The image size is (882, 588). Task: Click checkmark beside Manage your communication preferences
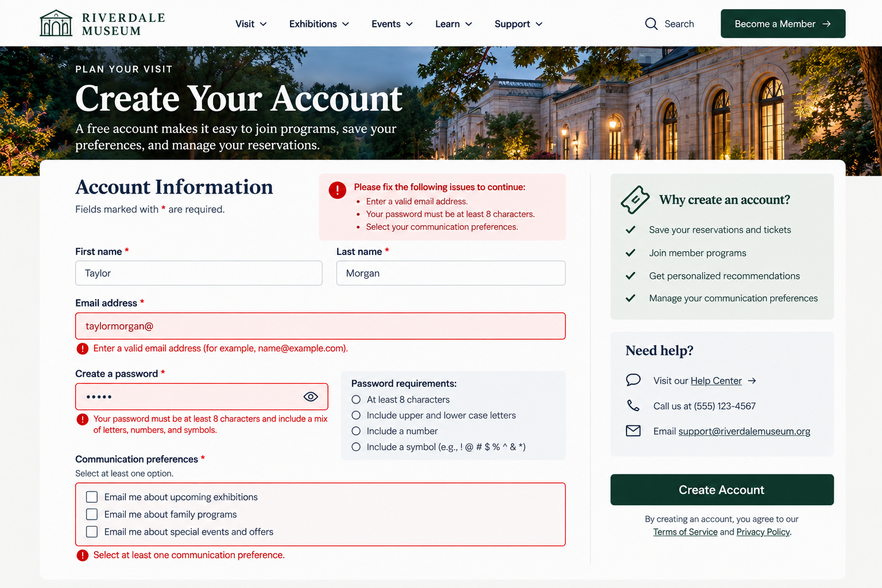630,298
